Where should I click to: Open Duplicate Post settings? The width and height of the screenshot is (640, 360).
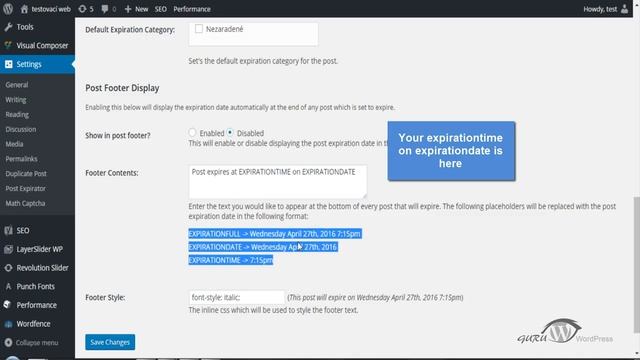(x=26, y=173)
